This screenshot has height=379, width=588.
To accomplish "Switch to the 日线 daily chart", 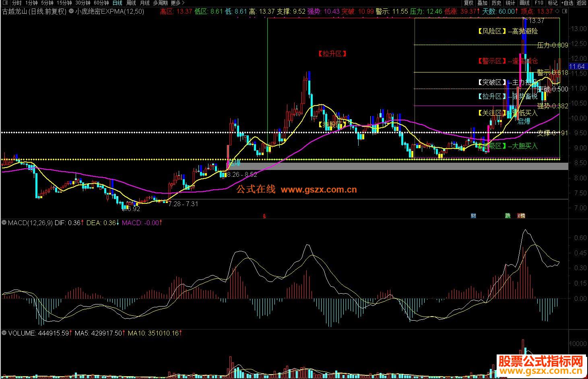I will click(118, 3).
